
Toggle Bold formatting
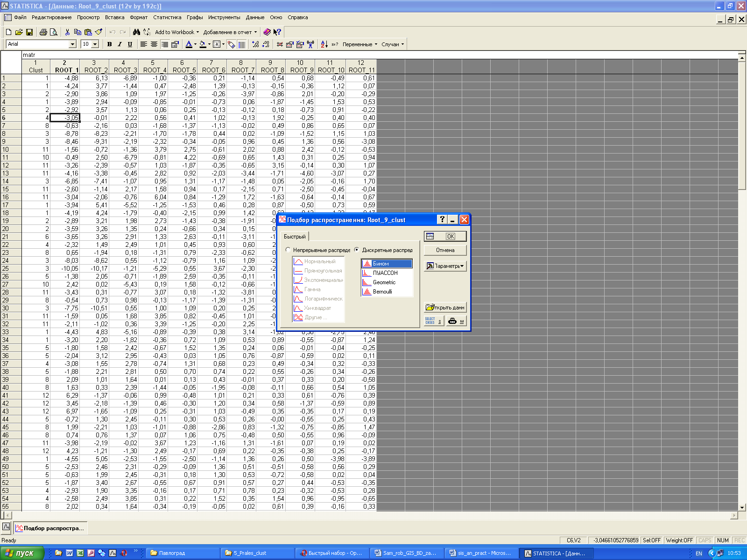109,44
